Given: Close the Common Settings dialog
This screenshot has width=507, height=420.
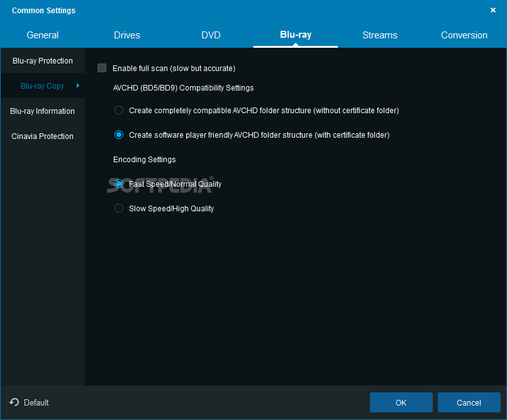Looking at the screenshot, I should (493, 10).
